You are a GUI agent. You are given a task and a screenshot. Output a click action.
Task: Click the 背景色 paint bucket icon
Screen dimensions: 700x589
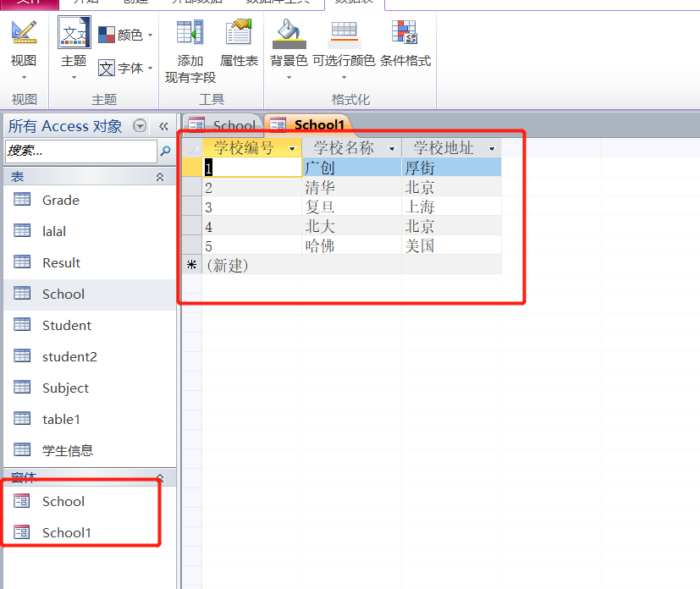pos(289,33)
